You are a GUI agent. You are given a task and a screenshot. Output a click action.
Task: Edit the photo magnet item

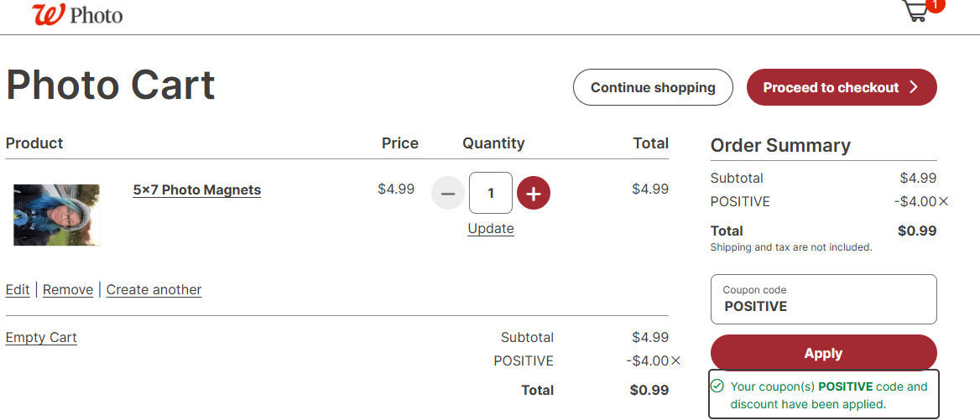click(x=18, y=289)
